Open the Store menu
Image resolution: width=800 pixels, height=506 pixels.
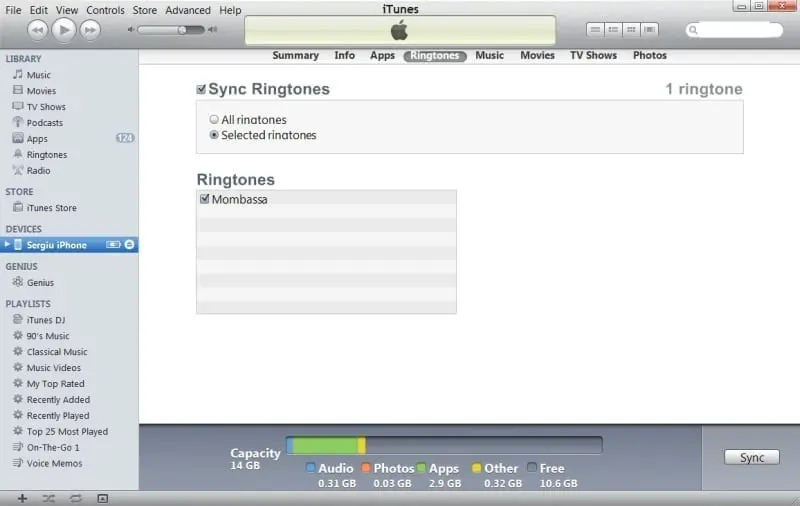(145, 10)
